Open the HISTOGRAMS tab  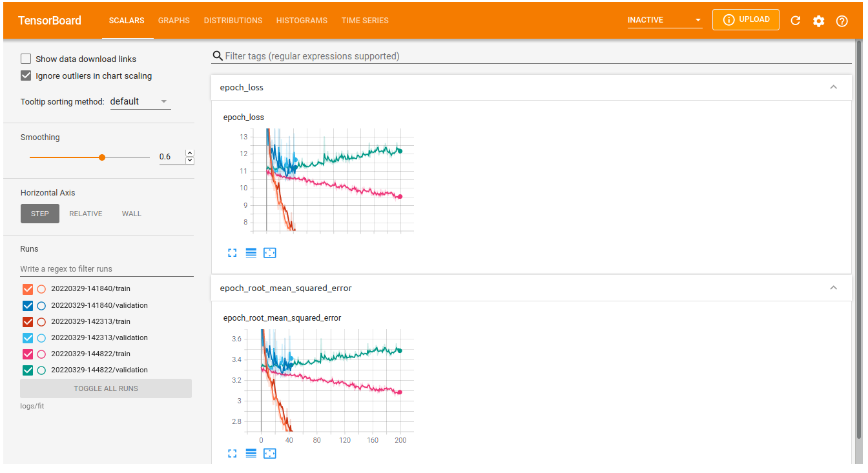tap(302, 20)
